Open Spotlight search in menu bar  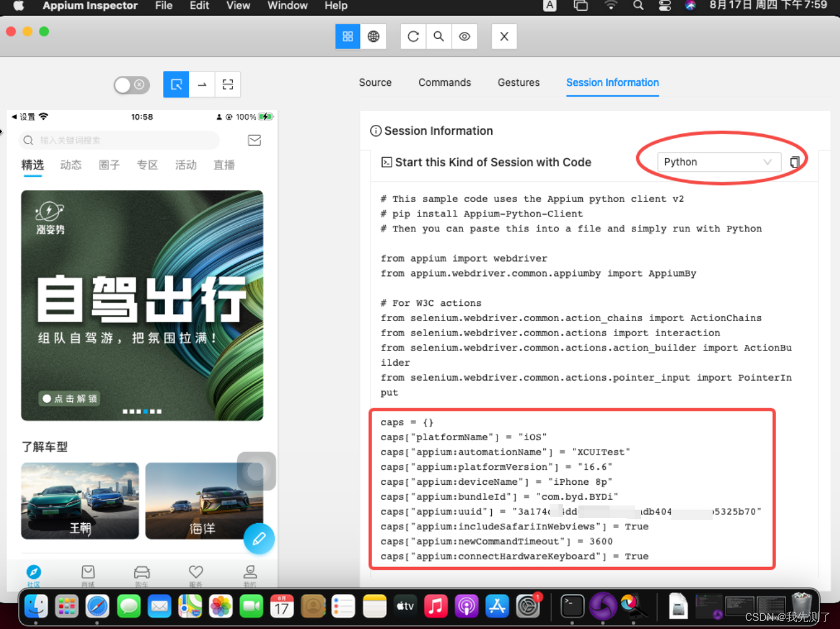point(638,6)
